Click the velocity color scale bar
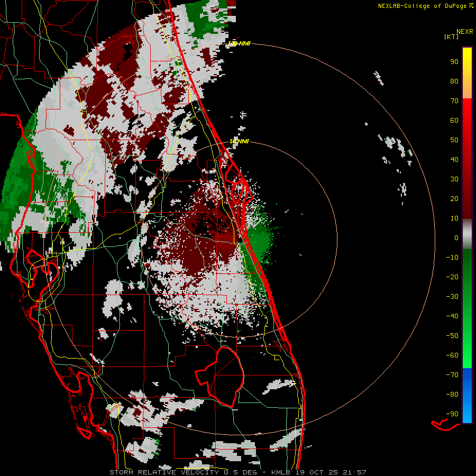 point(467,235)
